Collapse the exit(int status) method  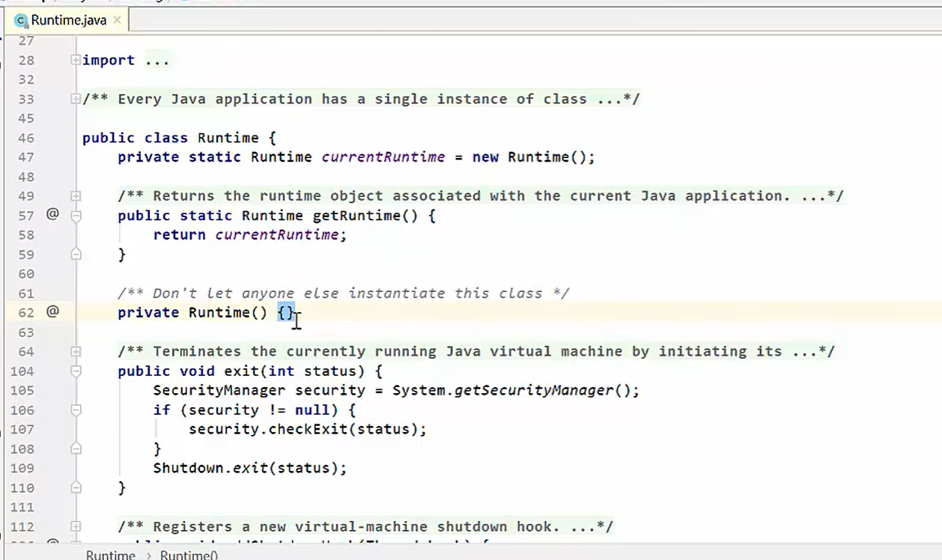76,371
